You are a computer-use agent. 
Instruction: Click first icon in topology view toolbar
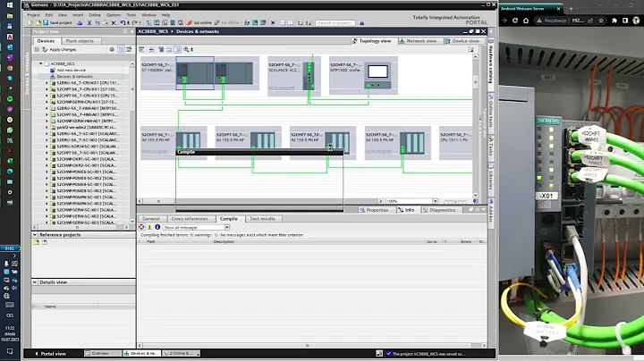click(141, 49)
